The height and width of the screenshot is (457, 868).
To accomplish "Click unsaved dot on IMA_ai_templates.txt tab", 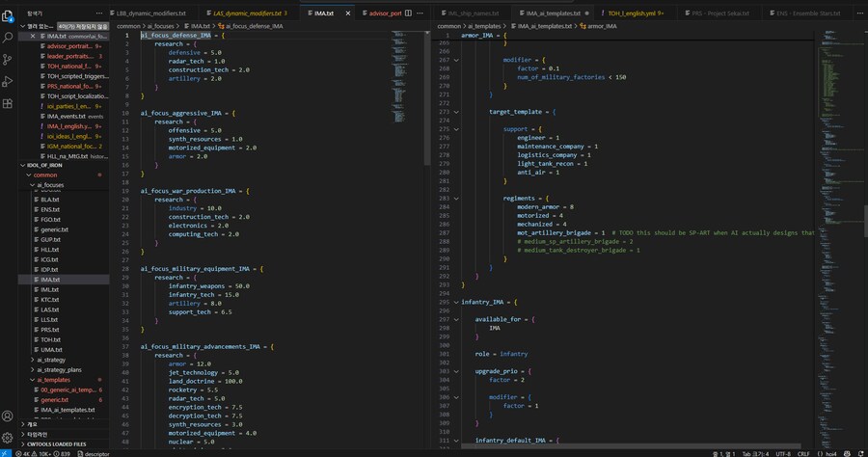I will [586, 13].
